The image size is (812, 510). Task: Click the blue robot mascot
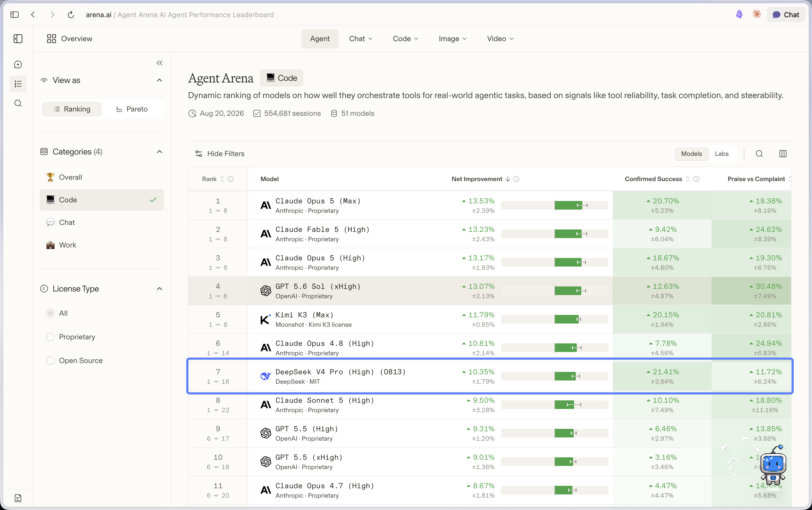[773, 465]
